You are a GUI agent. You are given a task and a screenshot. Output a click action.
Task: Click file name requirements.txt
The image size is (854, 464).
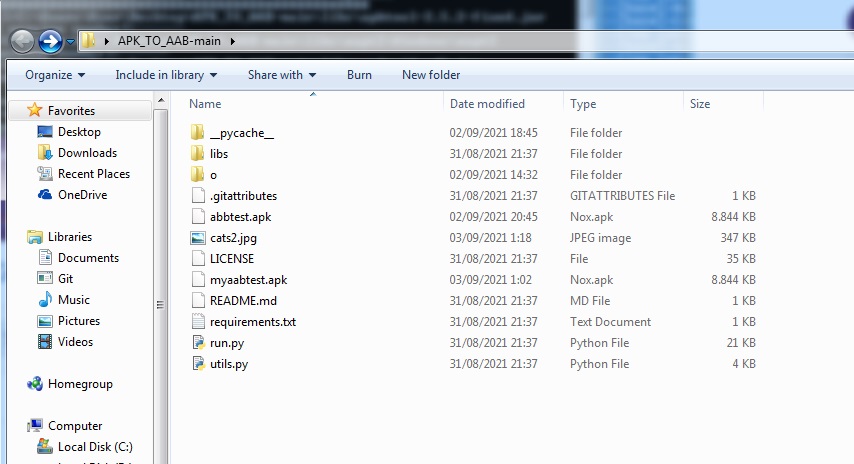253,322
